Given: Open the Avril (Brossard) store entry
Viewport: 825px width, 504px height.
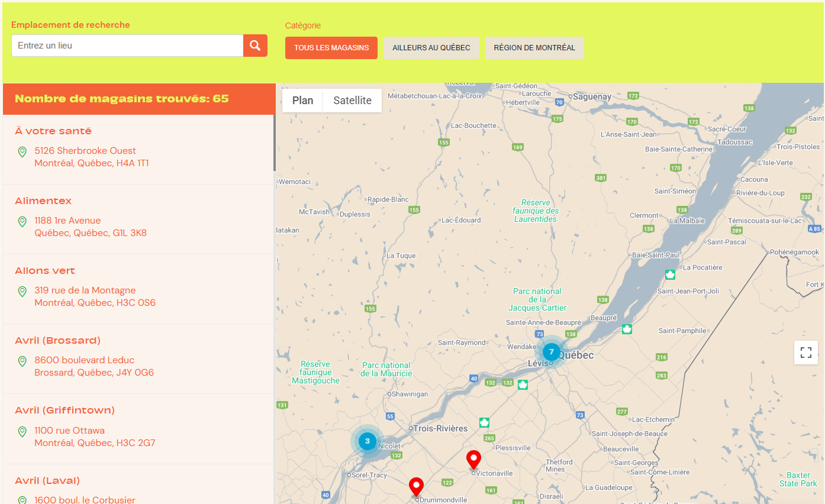Looking at the screenshot, I should tap(58, 341).
